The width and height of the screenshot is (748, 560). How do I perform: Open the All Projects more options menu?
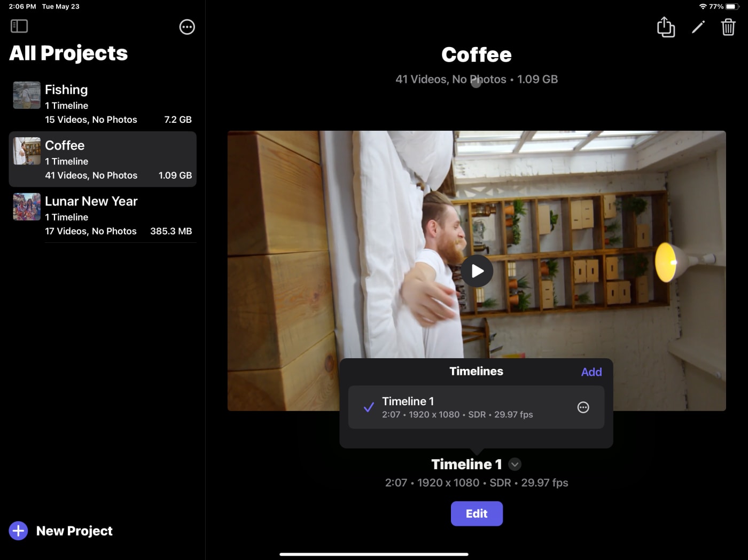coord(187,27)
